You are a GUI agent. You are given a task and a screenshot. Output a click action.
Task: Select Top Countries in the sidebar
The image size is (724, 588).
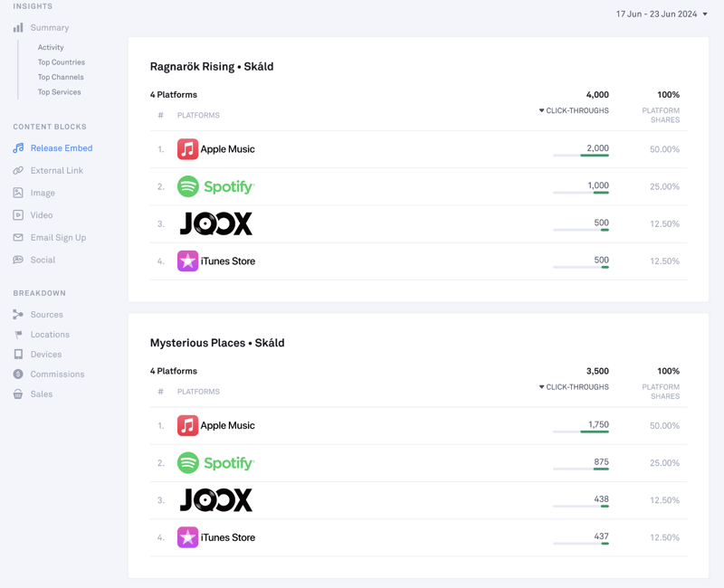click(62, 62)
